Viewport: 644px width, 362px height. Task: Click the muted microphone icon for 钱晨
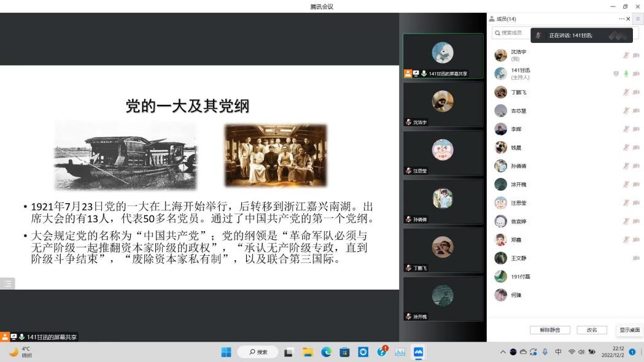[x=626, y=147]
